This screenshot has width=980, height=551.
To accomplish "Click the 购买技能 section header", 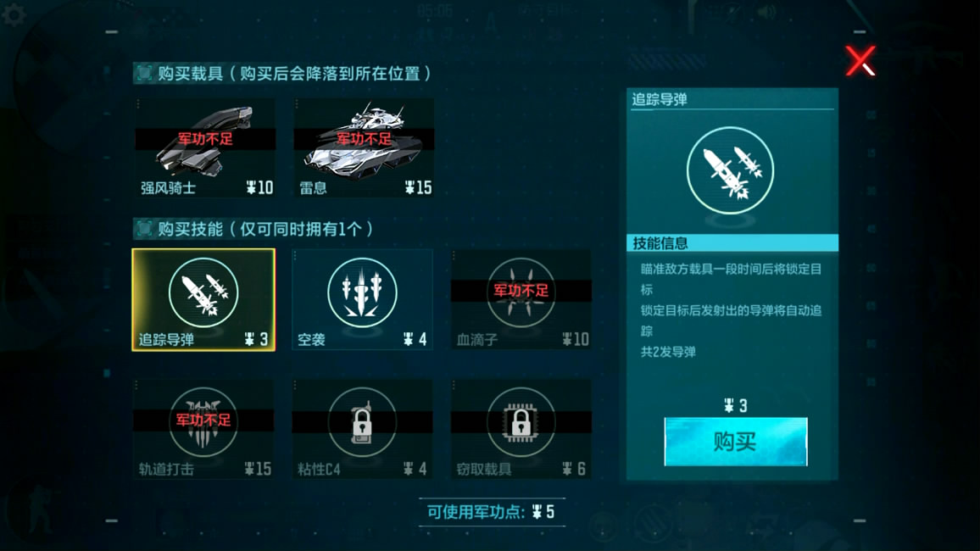I will [x=253, y=229].
